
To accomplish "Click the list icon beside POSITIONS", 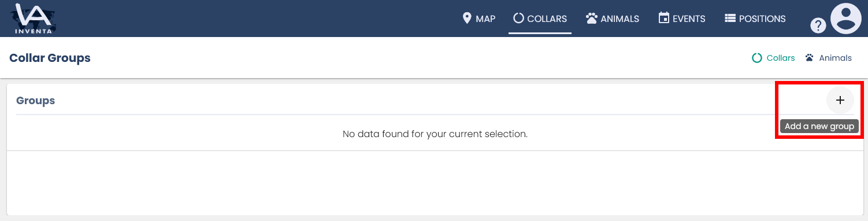I will pos(729,19).
